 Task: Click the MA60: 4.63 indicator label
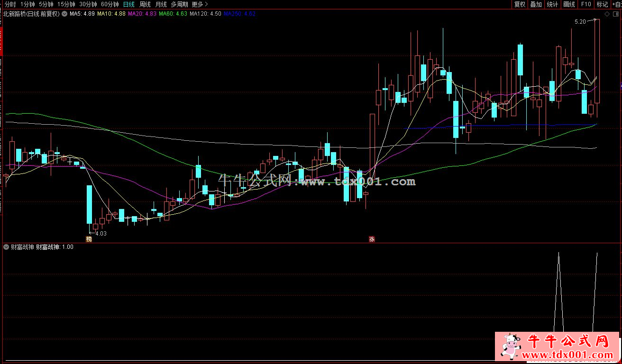[173, 14]
